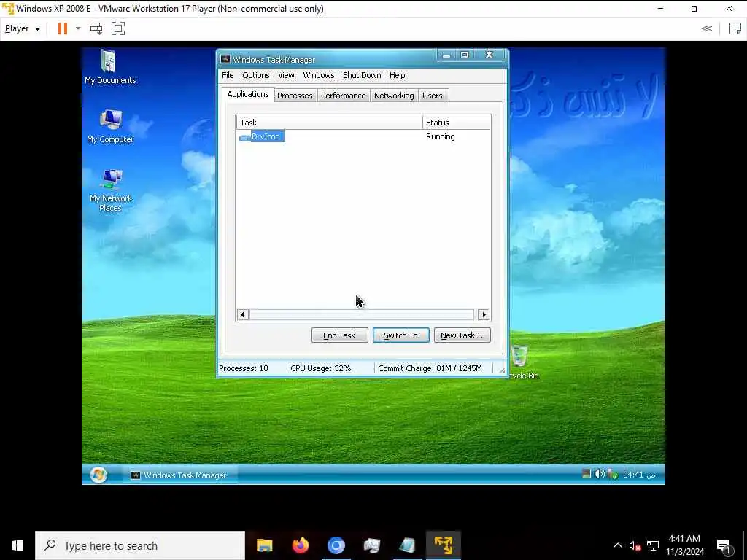Click volume speaker icon in XP tray
Screen dimensions: 747x560
click(x=600, y=474)
